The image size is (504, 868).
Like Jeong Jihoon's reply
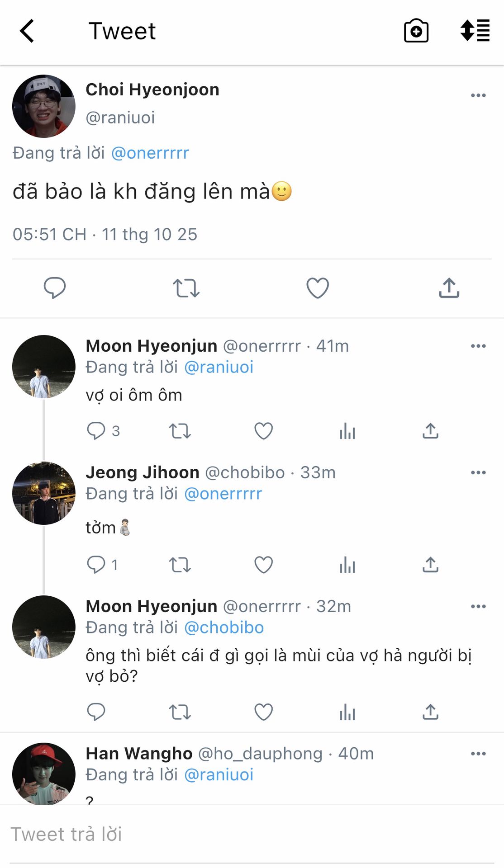click(263, 565)
